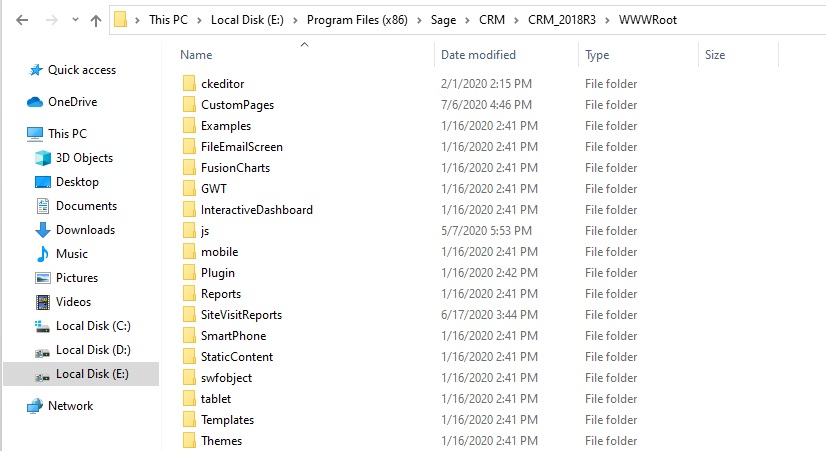Navigate to Sage breadcrumb

444,20
